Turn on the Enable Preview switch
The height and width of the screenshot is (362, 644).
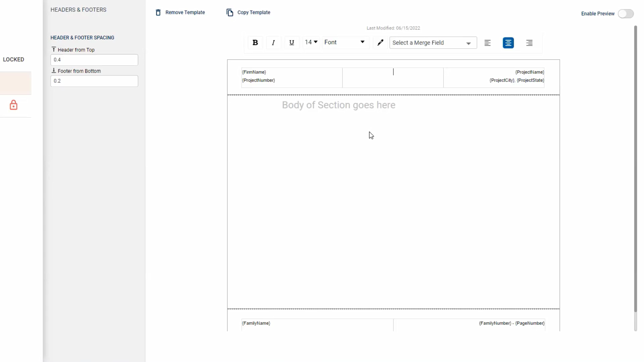pyautogui.click(x=626, y=14)
